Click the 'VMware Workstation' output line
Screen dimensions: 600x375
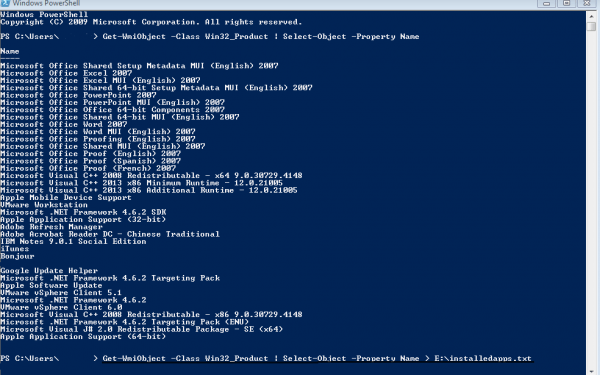tap(44, 205)
